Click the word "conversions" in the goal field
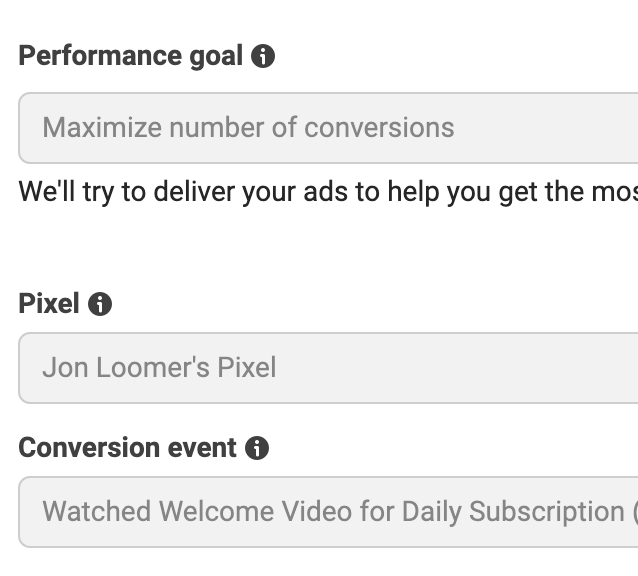The image size is (638, 576). point(379,128)
